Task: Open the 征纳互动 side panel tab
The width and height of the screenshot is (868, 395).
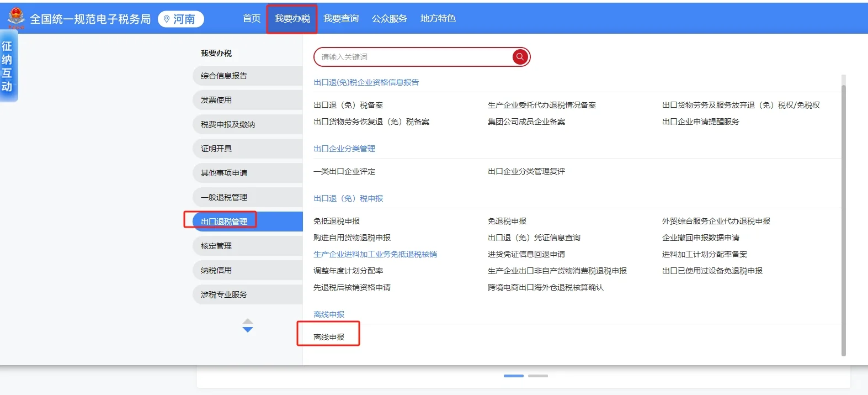Action: (x=8, y=66)
